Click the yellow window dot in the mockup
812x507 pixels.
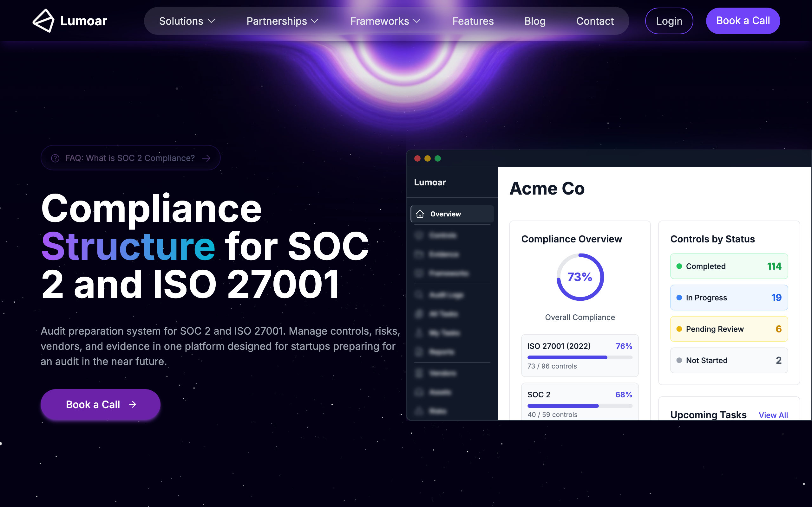point(428,158)
